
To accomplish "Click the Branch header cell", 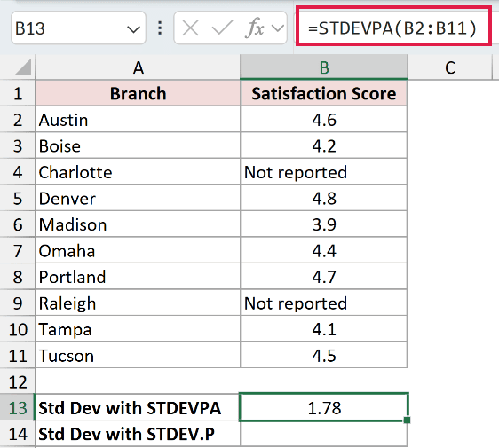I will [138, 93].
